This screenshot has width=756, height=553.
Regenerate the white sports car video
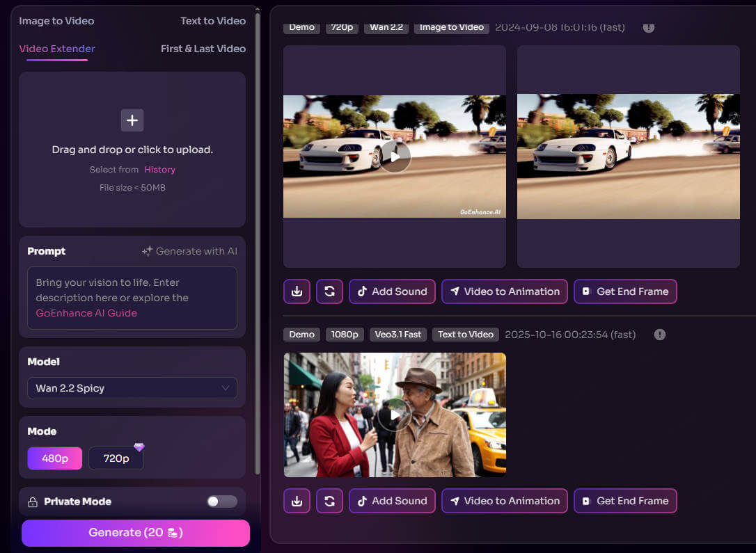329,291
